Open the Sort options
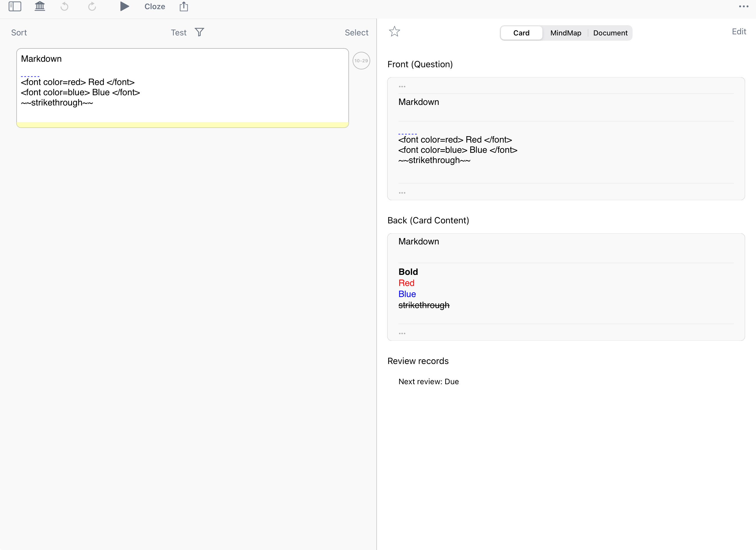The width and height of the screenshot is (756, 550). [19, 33]
